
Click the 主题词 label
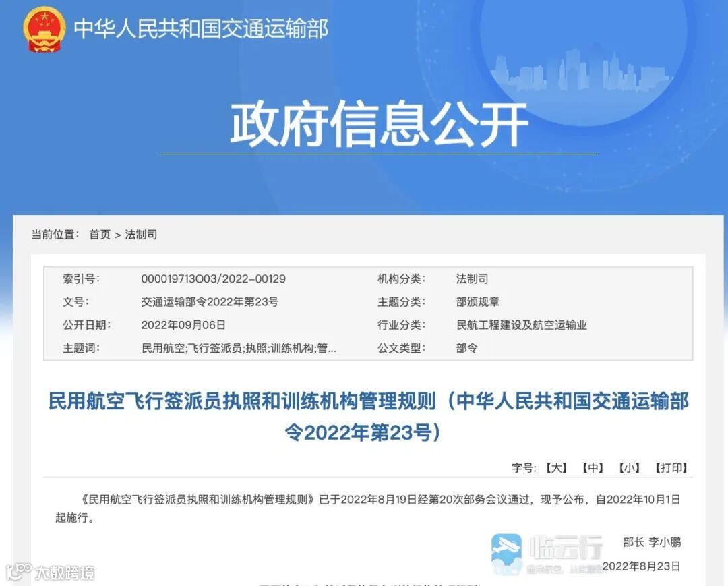82,348
